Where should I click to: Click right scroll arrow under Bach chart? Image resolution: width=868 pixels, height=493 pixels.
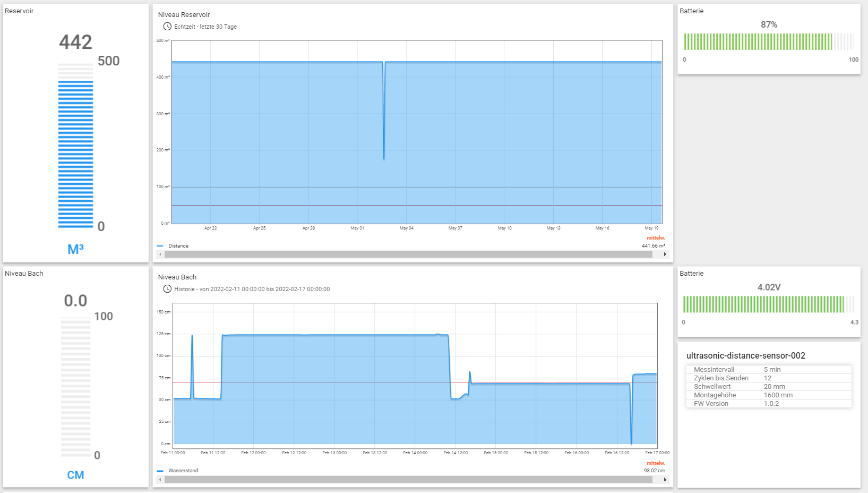(665, 480)
